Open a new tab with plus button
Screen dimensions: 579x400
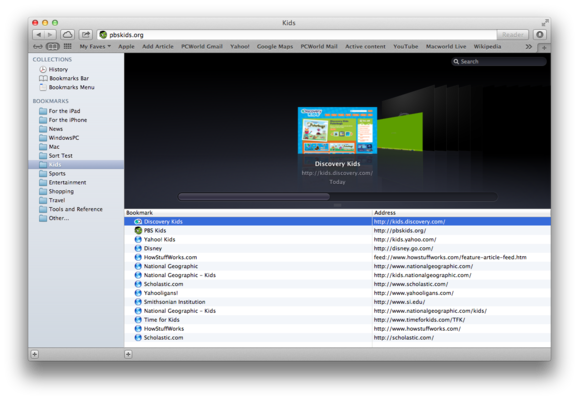[544, 47]
